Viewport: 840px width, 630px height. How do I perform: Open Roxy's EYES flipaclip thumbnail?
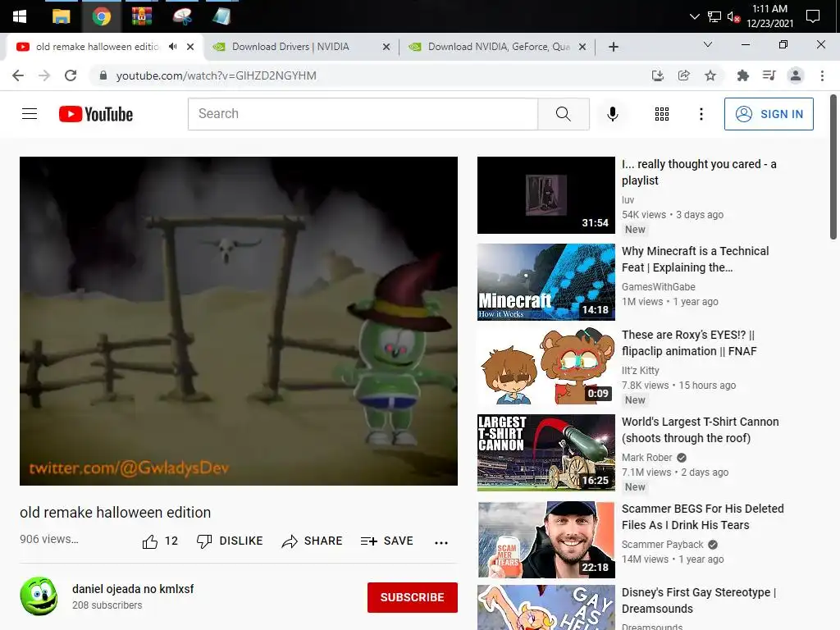pos(546,365)
